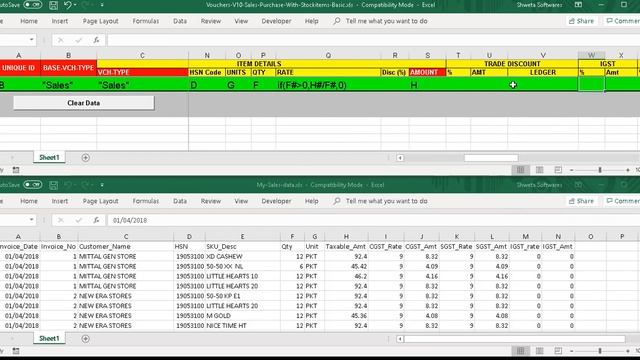Image resolution: width=640 pixels, height=360 pixels.
Task: Open Customize Quick Access Toolbar dropdown, top window
Action: coord(102,5)
